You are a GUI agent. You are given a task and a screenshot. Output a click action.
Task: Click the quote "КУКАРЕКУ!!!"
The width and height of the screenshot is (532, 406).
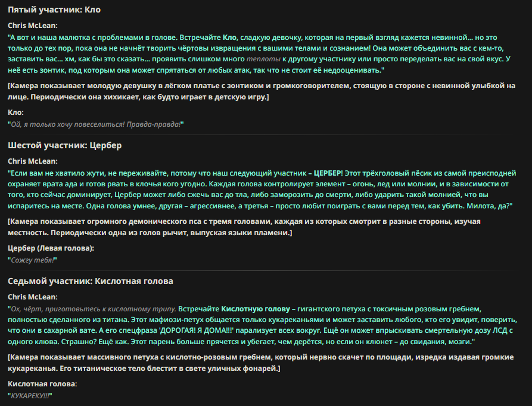(x=30, y=396)
